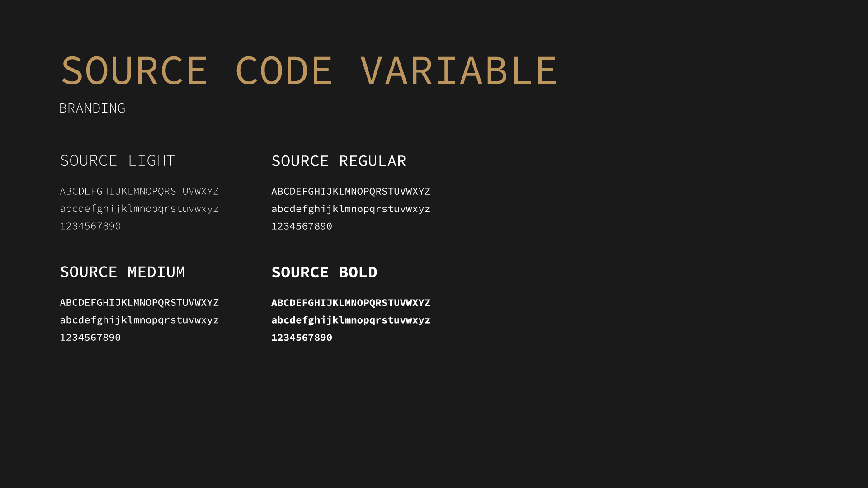This screenshot has width=868, height=488.
Task: Select the Light lowercase alphabet line
Action: point(139,209)
